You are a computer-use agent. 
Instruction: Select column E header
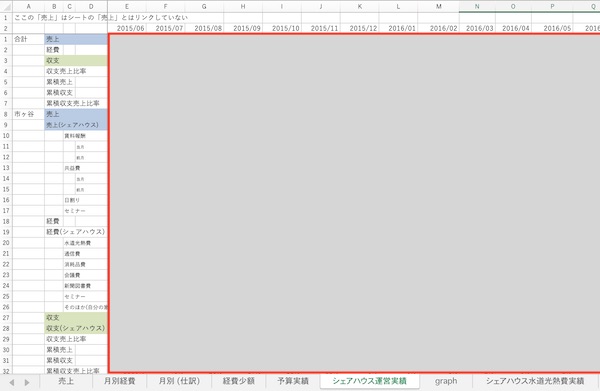[x=127, y=7]
